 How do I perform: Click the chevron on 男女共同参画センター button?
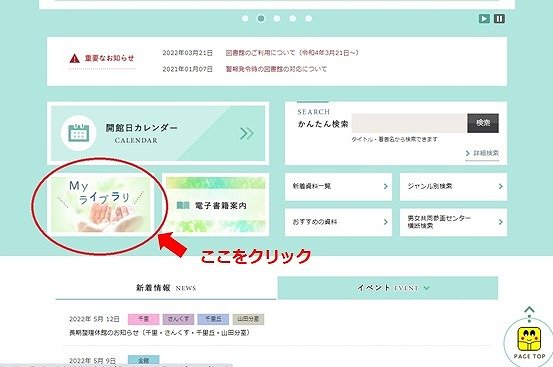pyautogui.click(x=500, y=222)
